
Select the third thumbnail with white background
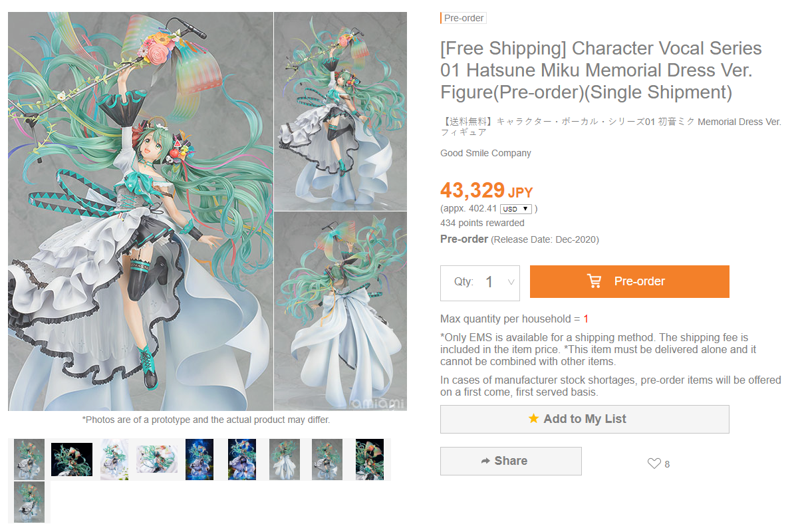coord(114,459)
